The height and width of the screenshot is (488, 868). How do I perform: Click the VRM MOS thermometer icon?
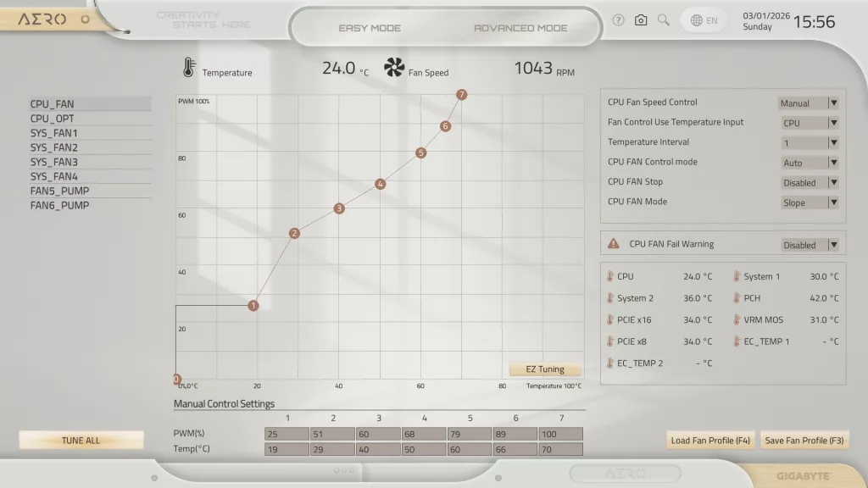[x=736, y=320]
